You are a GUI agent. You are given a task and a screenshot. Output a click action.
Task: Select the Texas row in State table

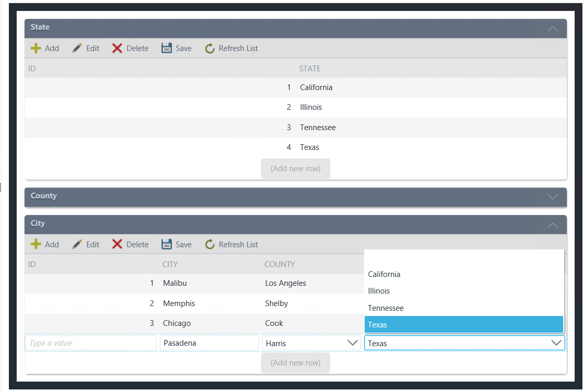[295, 147]
